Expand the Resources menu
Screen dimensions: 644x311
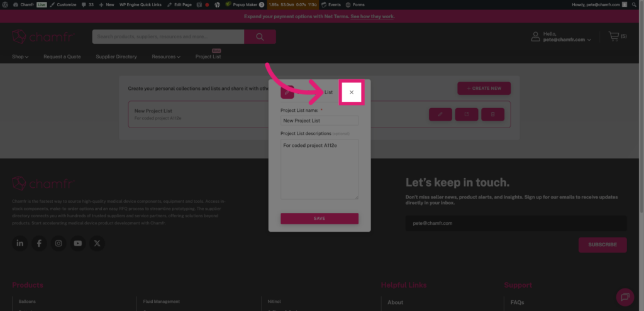click(166, 57)
